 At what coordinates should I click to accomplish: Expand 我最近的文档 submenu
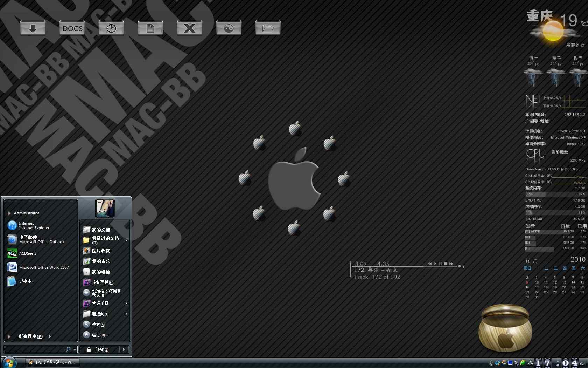click(105, 240)
